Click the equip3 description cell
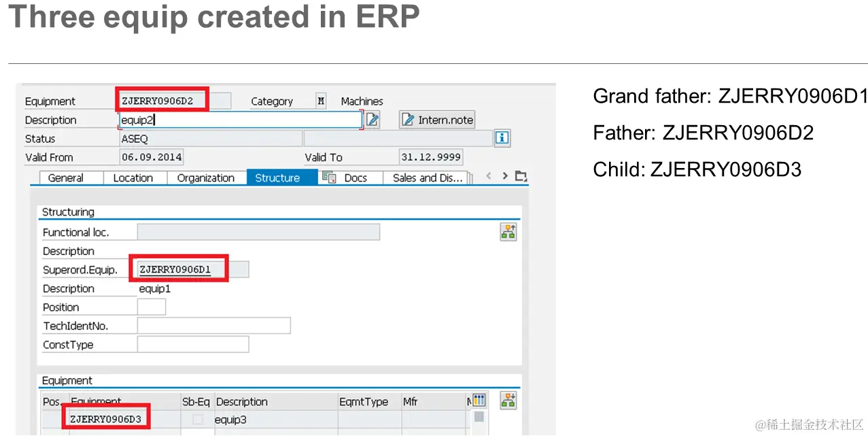 276,420
